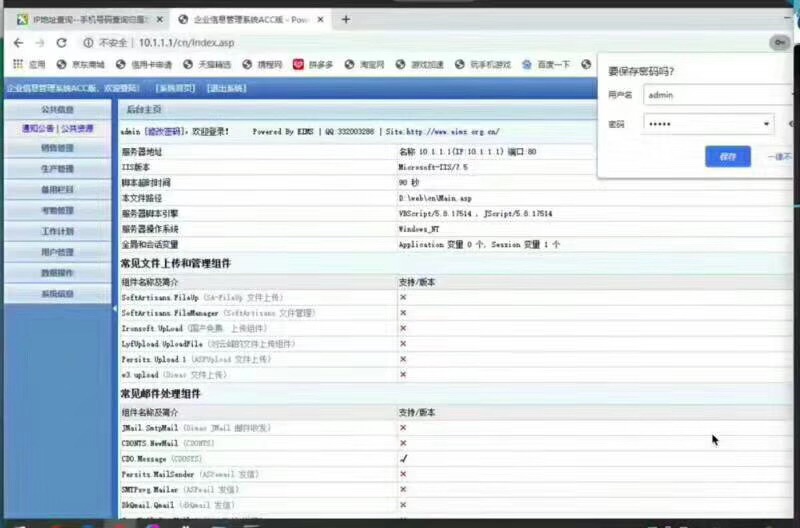Expand the 销售管理 sidebar section
The image size is (800, 528).
pos(57,148)
